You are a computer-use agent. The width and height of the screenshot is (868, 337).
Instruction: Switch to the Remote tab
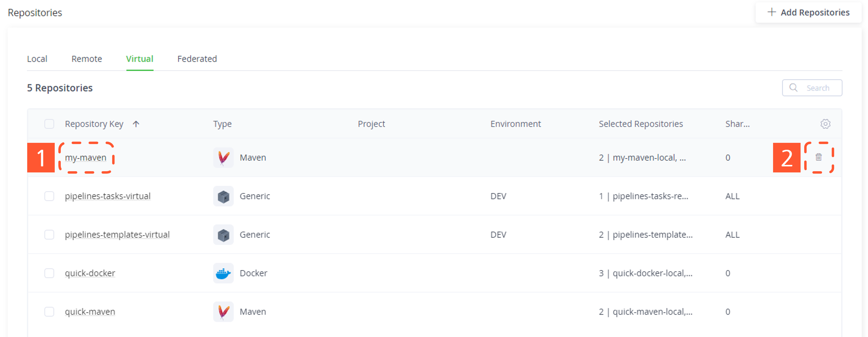click(x=86, y=59)
